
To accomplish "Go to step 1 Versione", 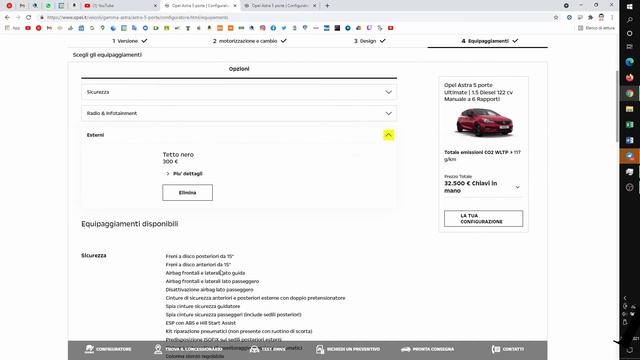I will pos(130,41).
